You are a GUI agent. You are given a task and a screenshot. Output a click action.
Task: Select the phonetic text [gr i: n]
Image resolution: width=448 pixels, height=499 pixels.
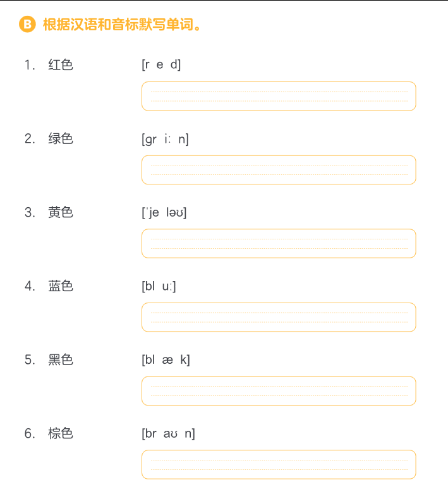(165, 140)
